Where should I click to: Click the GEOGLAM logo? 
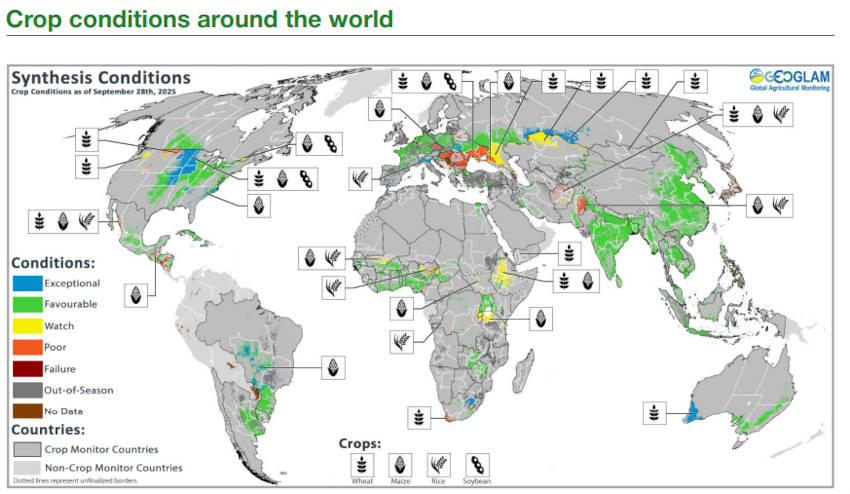(x=790, y=80)
